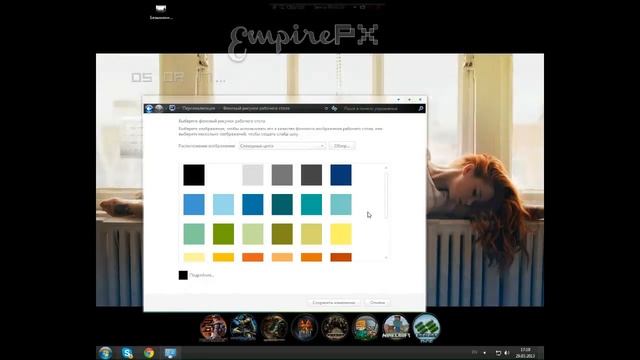
Task: Open the taskbar clock and date
Action: 525,353
